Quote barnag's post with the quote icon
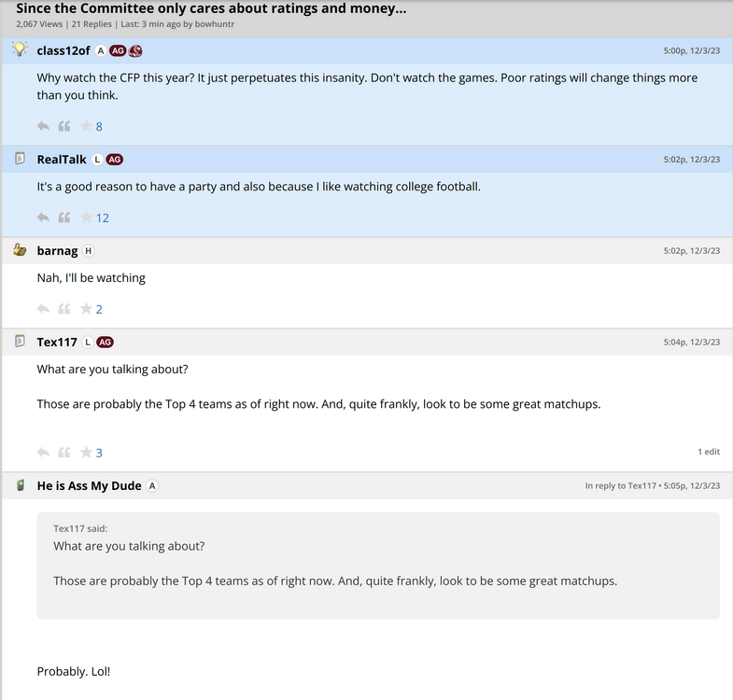The image size is (733, 700). pos(64,309)
